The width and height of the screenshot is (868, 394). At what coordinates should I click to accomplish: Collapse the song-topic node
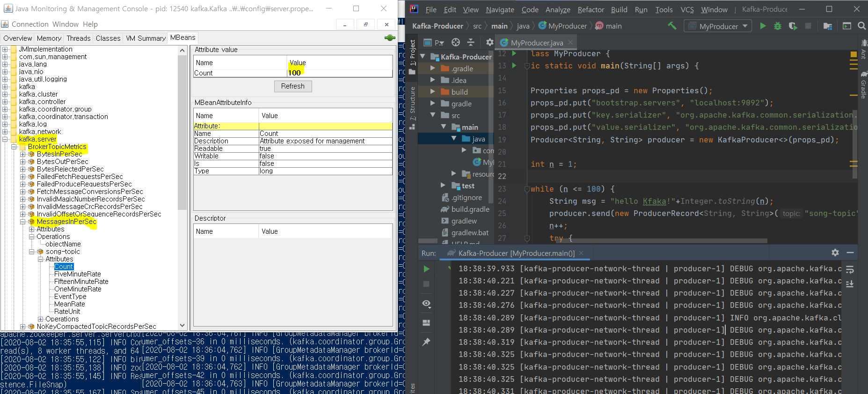31,252
